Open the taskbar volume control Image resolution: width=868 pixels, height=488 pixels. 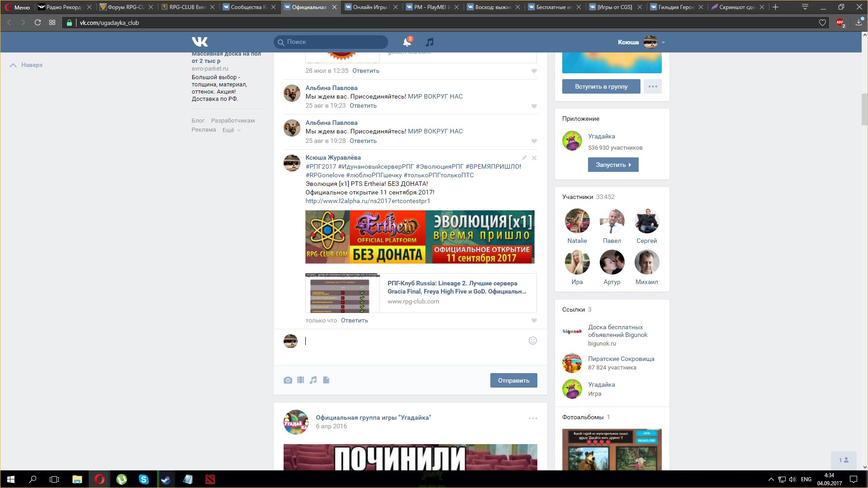point(792,479)
